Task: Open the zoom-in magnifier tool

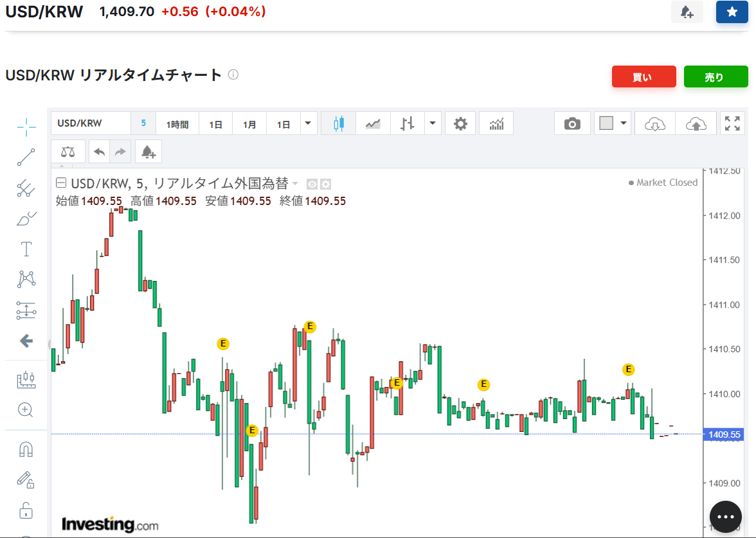Action: click(26, 409)
